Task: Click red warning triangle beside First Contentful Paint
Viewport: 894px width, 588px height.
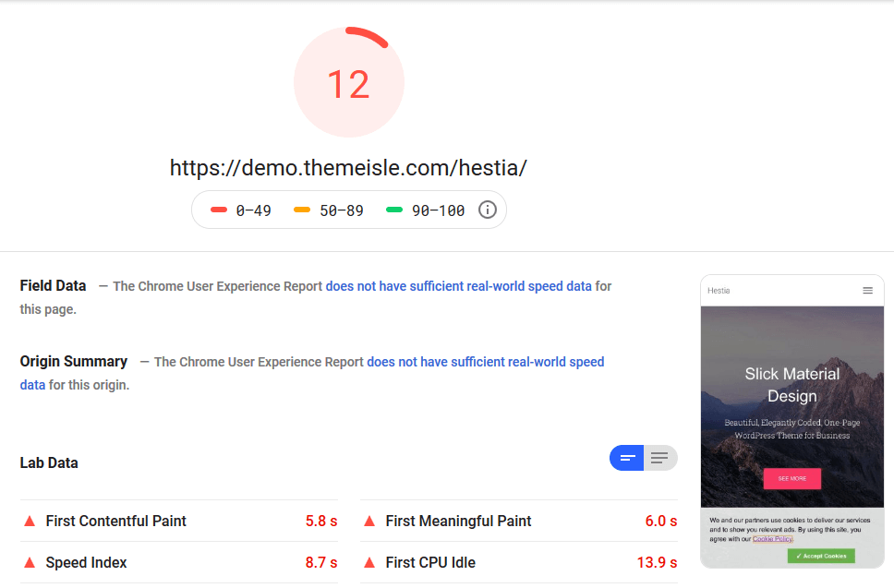Action: 30,521
